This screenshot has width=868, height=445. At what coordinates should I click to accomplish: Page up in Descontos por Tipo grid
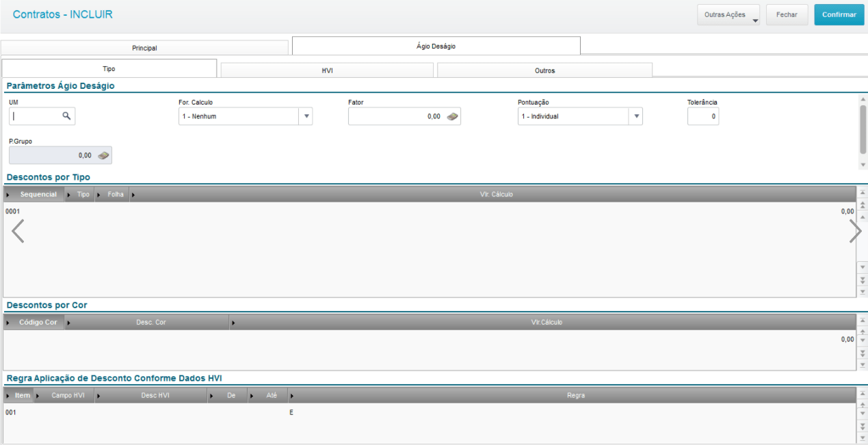[x=863, y=205]
